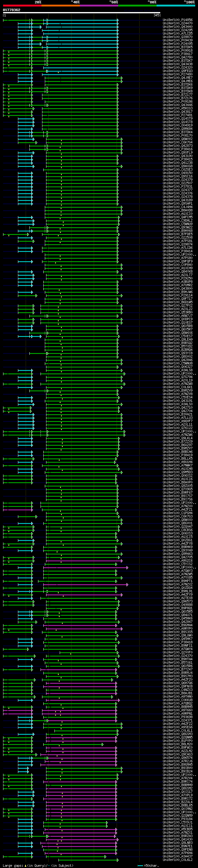The width and height of the screenshot is (198, 868).
Task: Open hit UniRef100_Q43440
Action: pos(178,27)
